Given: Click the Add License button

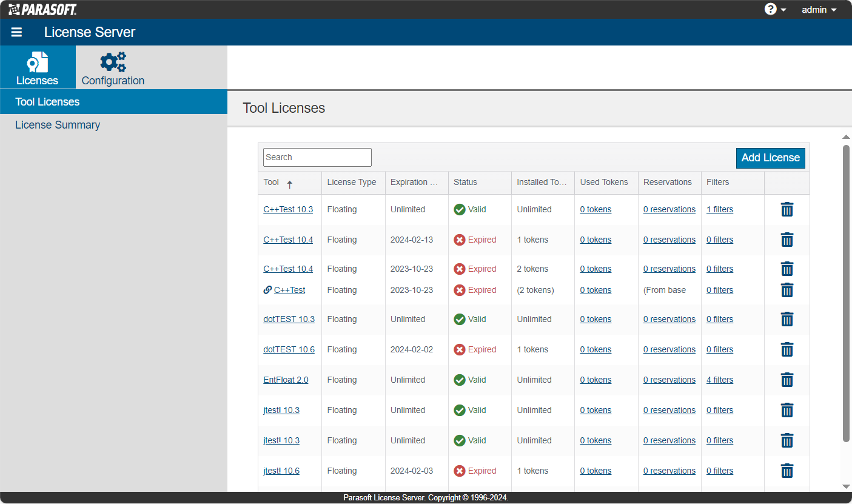Looking at the screenshot, I should pos(771,158).
